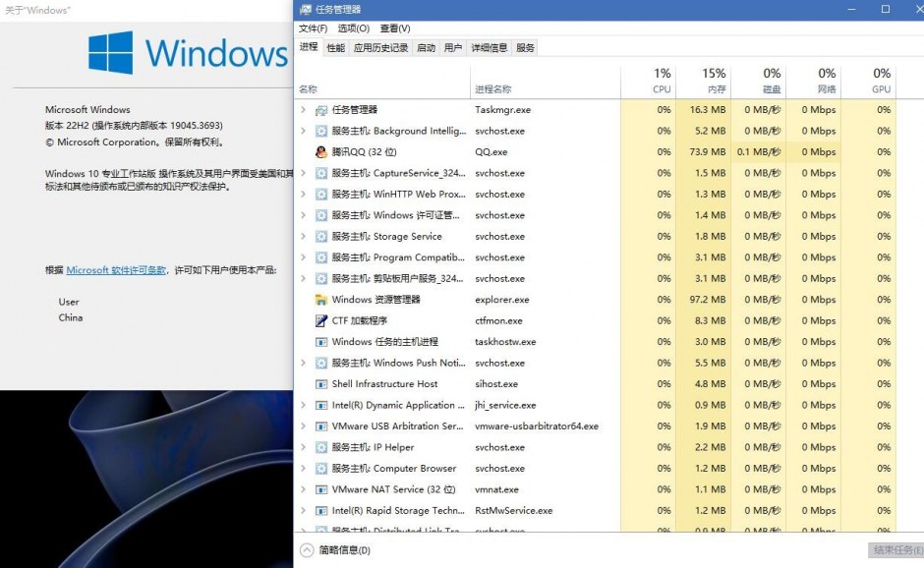Image resolution: width=924 pixels, height=568 pixels.
Task: Click the Shell Infrastructure Host icon
Action: tap(321, 384)
